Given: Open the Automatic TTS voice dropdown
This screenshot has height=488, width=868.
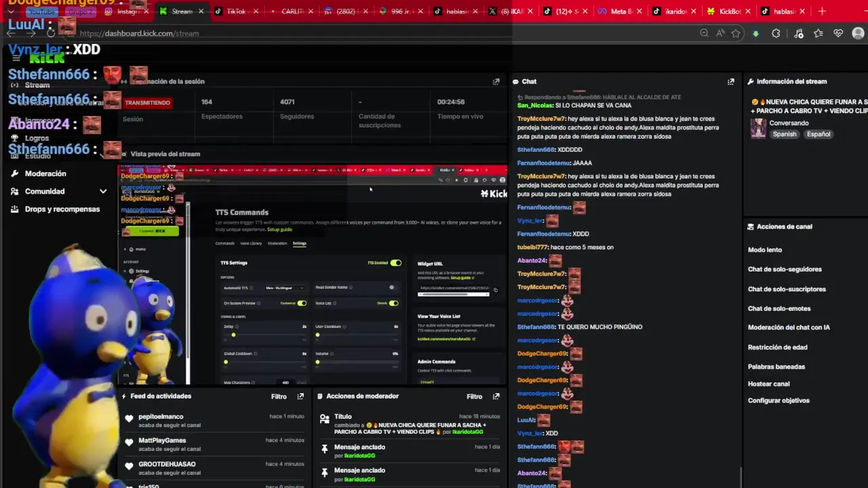Looking at the screenshot, I should coord(284,288).
